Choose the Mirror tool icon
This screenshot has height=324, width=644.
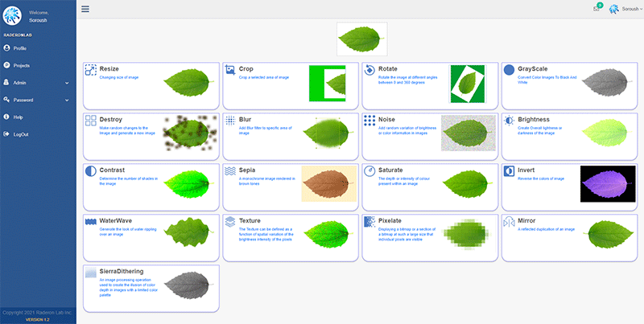tap(509, 220)
